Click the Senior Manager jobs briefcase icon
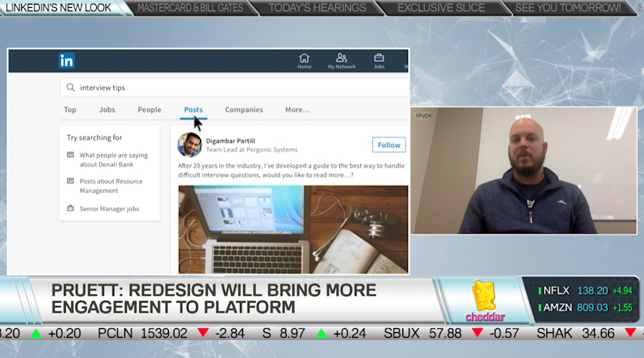644x358 pixels. 70,208
